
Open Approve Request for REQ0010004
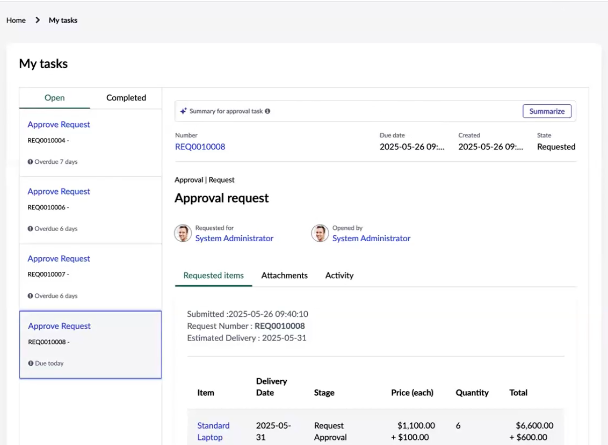pos(59,124)
